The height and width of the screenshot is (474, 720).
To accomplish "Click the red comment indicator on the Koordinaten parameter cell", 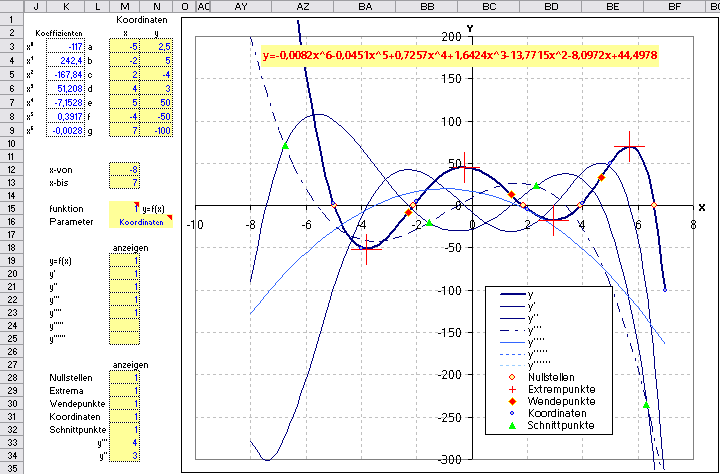I will 170,217.
